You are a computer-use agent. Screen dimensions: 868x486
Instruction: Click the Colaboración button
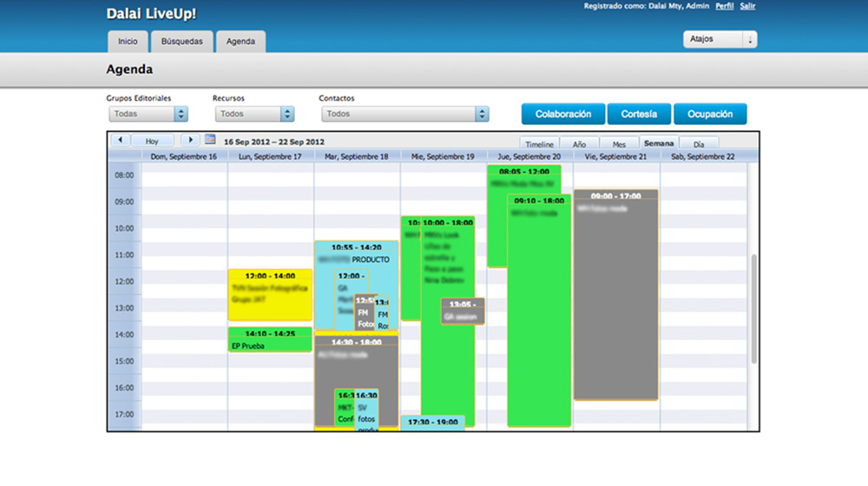[562, 114]
